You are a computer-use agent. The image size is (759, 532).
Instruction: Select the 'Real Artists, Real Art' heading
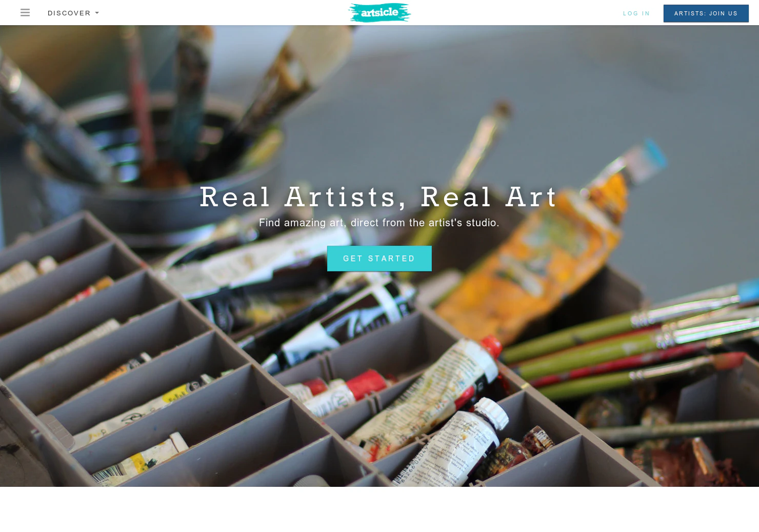pos(379,197)
